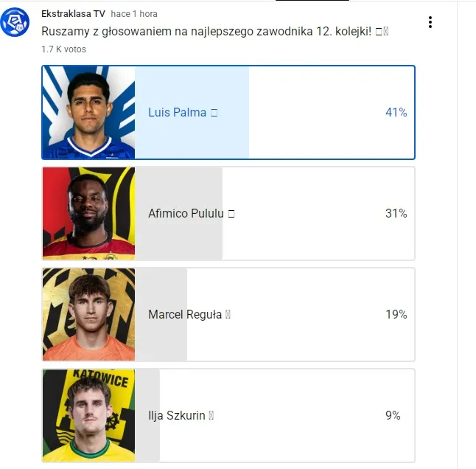Click the 41% result for Luis Palma

[396, 113]
